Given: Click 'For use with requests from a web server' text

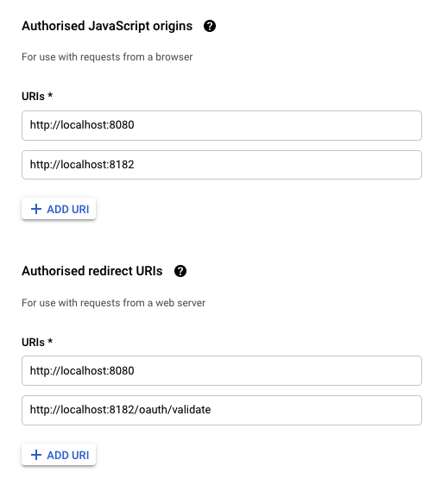Looking at the screenshot, I should coord(113,303).
